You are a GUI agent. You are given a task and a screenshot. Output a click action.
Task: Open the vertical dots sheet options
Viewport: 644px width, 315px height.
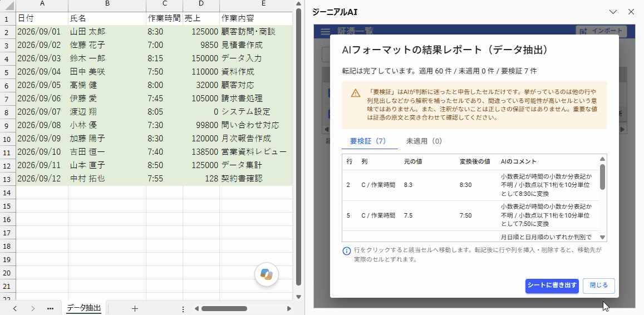point(183,309)
